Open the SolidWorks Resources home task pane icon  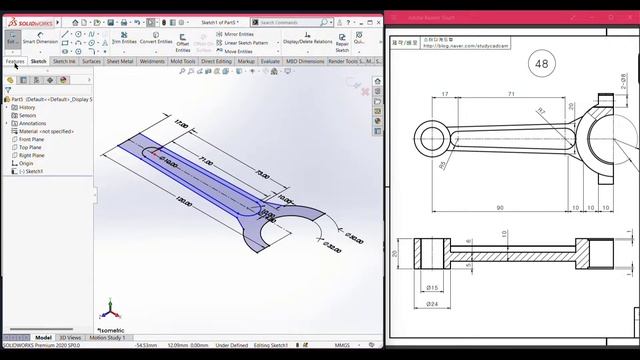point(378,81)
